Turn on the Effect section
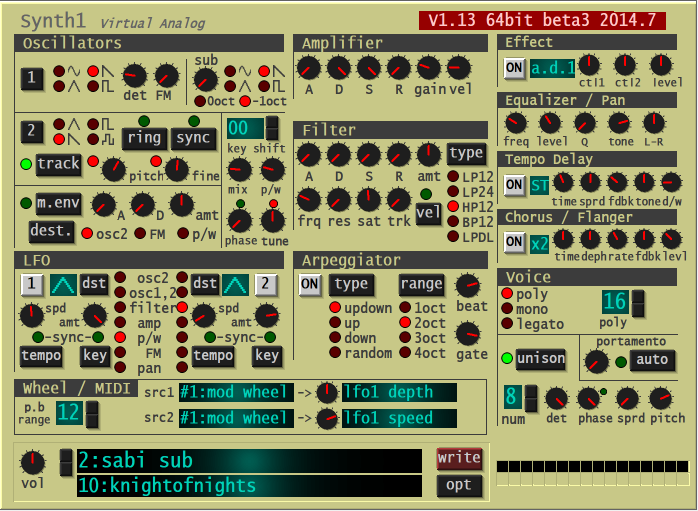Screen dimensions: 698x511 coord(514,68)
